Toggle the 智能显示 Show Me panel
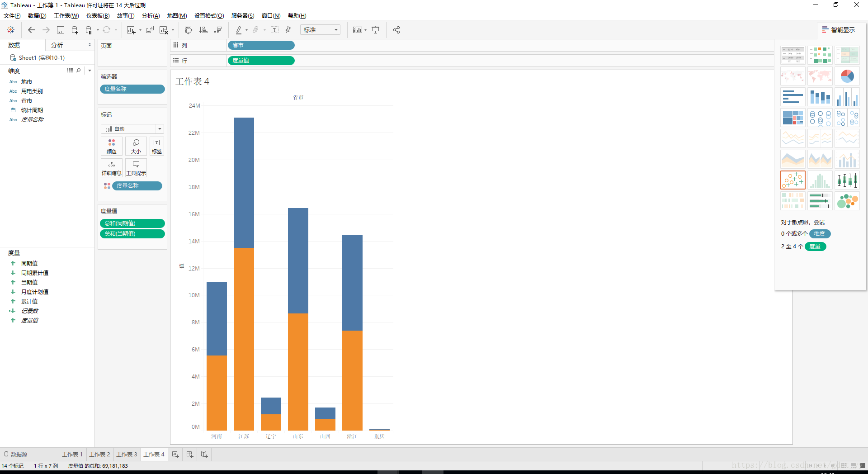Screen dimensions: 868x474 tap(839, 30)
